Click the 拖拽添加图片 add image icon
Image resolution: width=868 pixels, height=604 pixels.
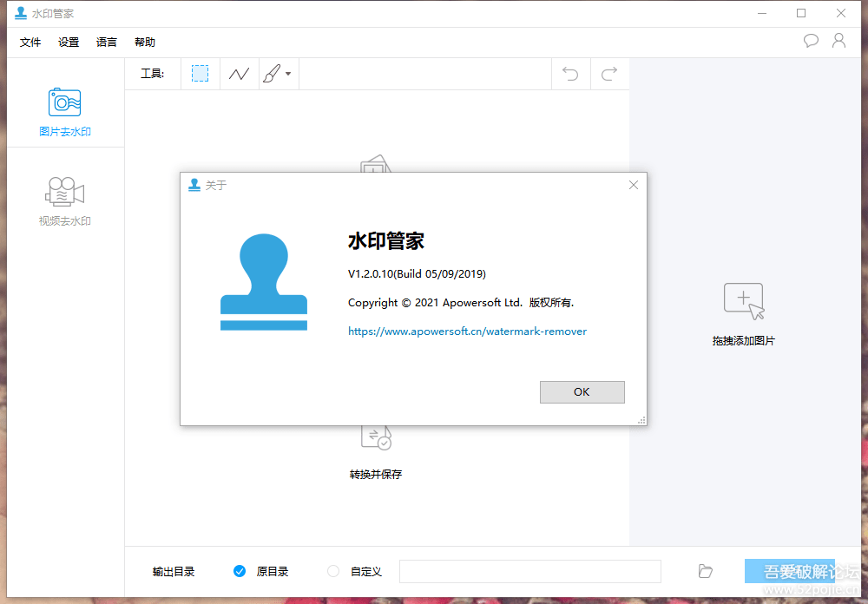744,301
